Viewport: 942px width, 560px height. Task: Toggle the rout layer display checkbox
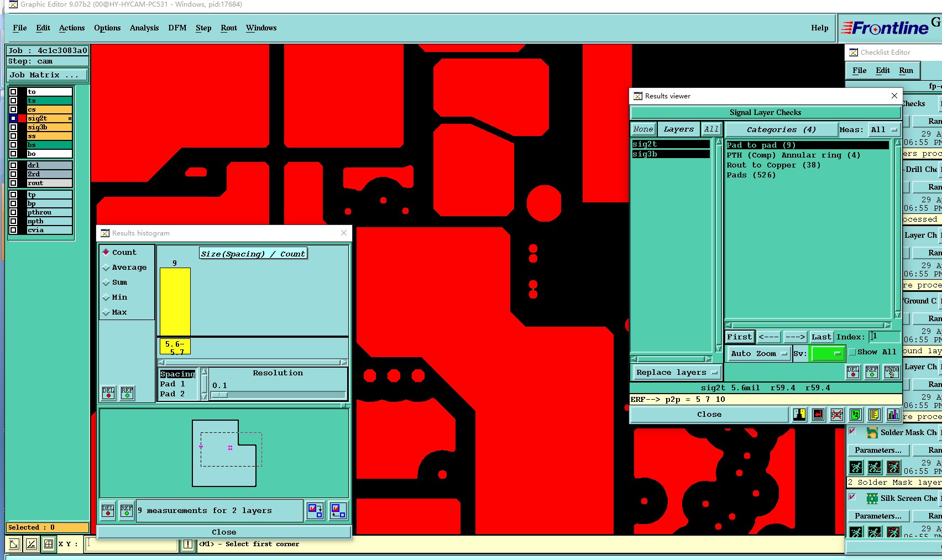[x=13, y=183]
